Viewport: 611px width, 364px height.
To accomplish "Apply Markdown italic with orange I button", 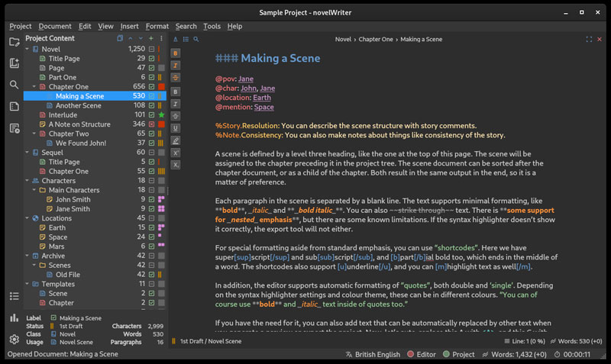I will pos(176,66).
